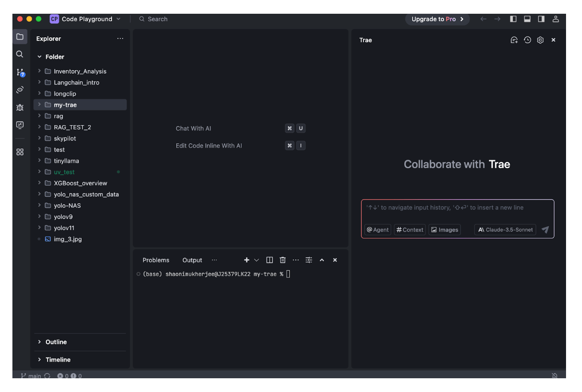Open the Run and Debug bug icon
This screenshot has width=582, height=392.
tap(20, 107)
